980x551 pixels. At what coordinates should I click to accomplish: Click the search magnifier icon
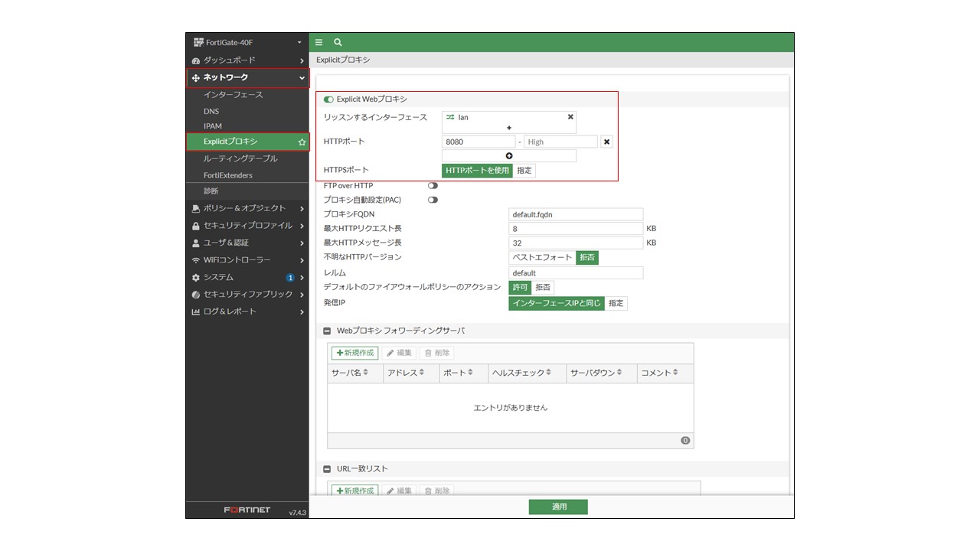tap(338, 43)
